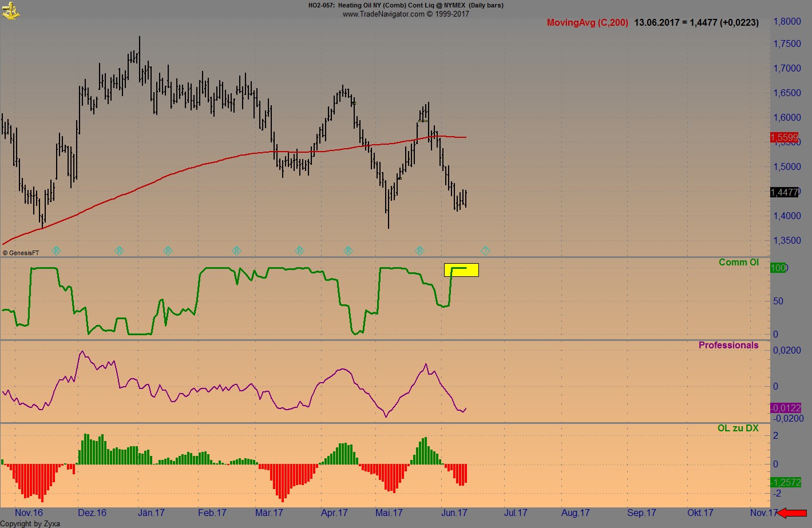This screenshot has height=528, width=812.
Task: Click the ® diamond marker below Dez.16
Action: (x=56, y=250)
